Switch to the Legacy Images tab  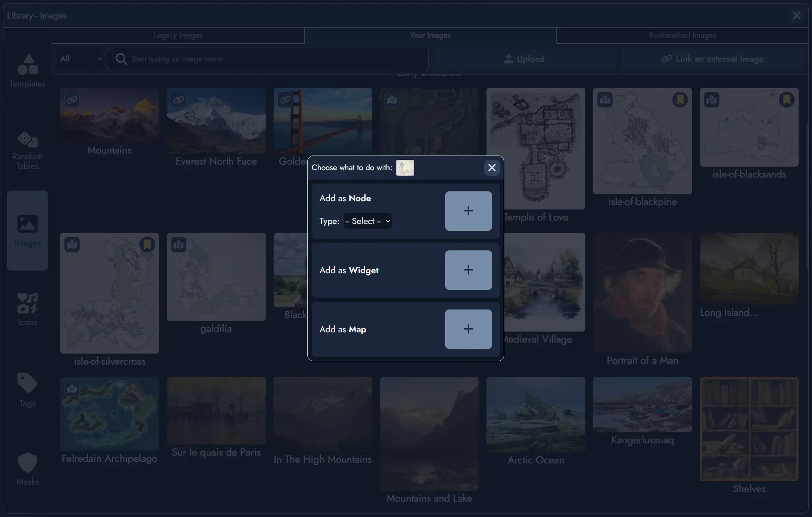pos(178,35)
